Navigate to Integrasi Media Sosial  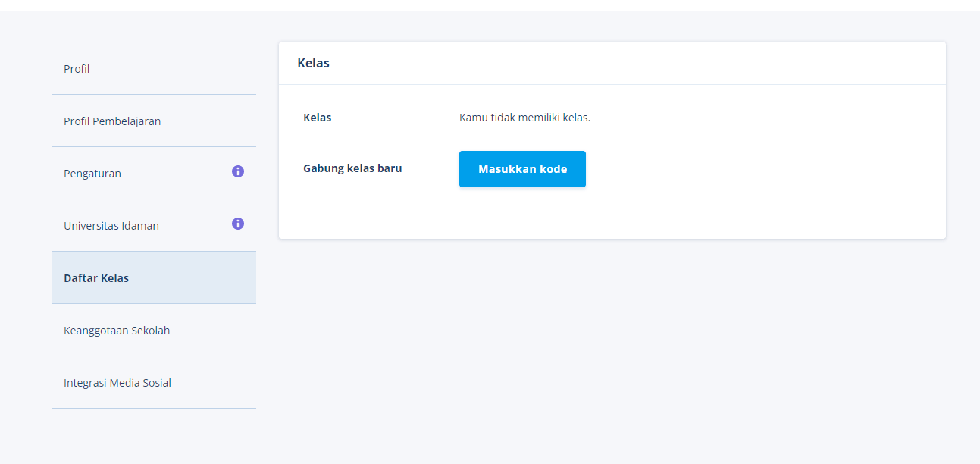coord(154,382)
